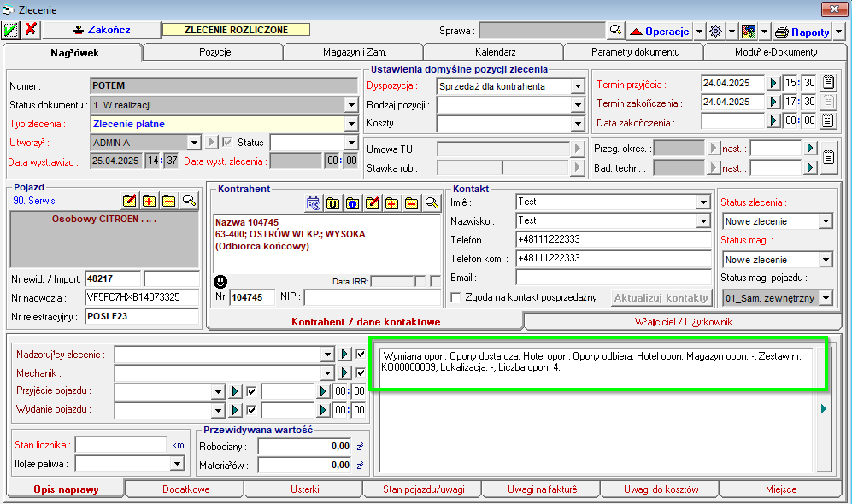Click the green checkmark save icon
Image resolution: width=852 pixels, height=504 pixels.
tap(11, 30)
